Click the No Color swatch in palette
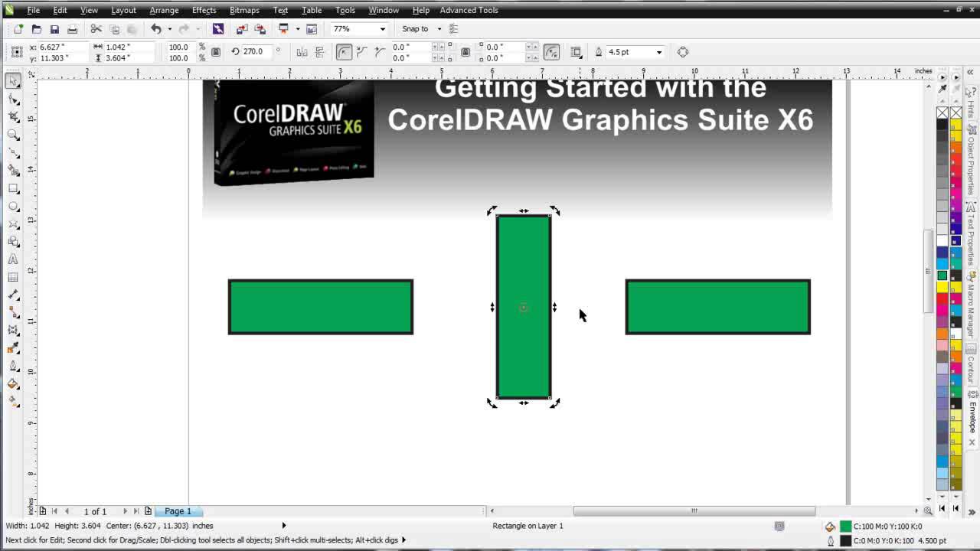 tap(942, 113)
